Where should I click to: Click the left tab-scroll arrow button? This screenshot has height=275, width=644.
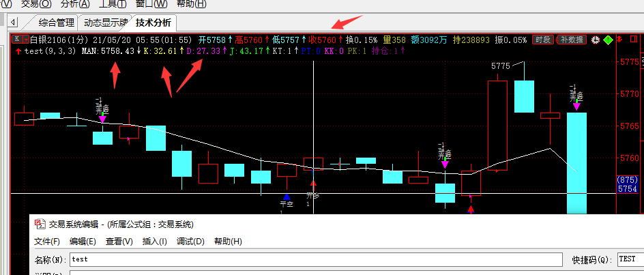pyautogui.click(x=13, y=22)
